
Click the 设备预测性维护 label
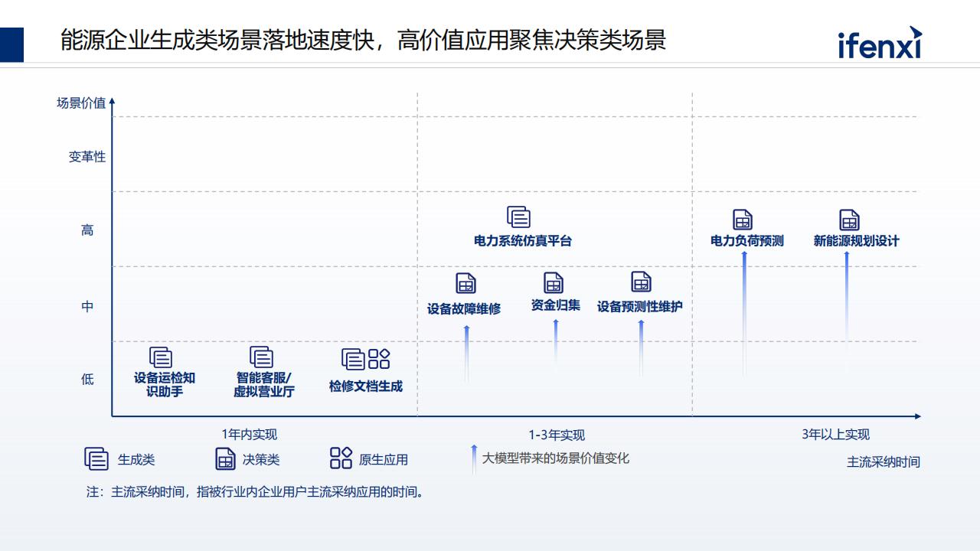pyautogui.click(x=640, y=307)
